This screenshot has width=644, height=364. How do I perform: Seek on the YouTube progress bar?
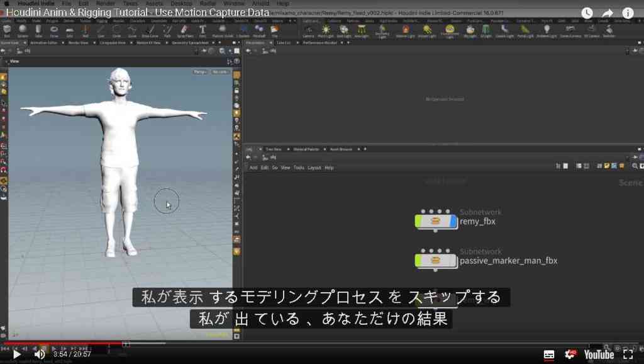322,343
